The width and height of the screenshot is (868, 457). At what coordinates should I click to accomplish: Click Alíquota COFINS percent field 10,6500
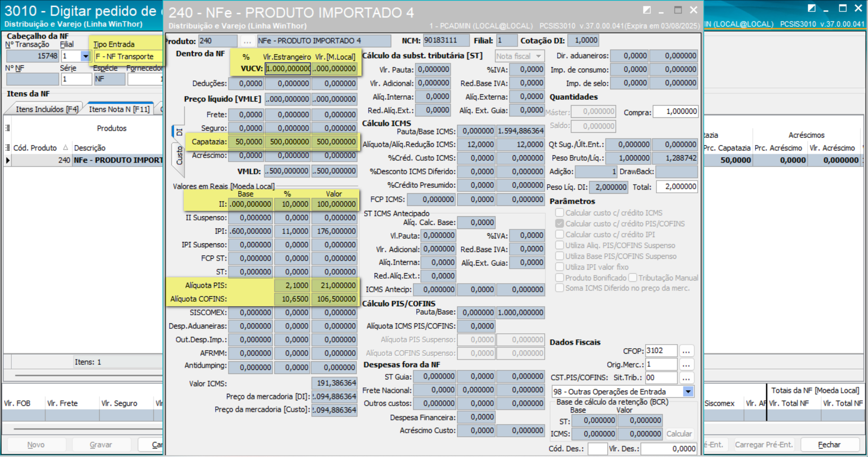click(x=292, y=299)
